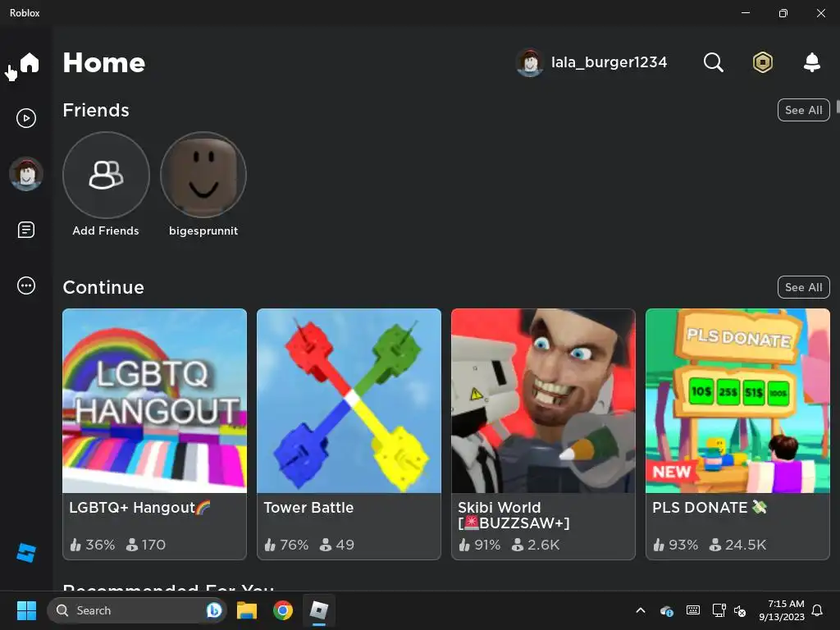Click the 'Tower Battle' game title
Screen dimensions: 840x630
point(308,507)
